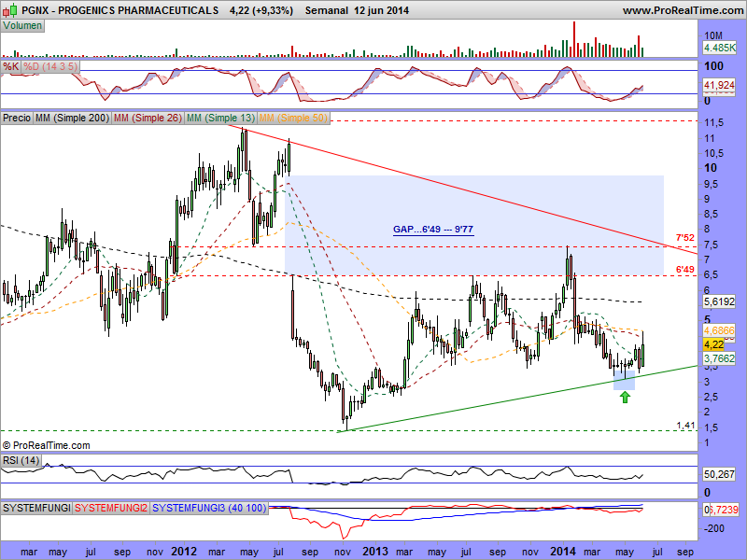The width and height of the screenshot is (747, 560).
Task: Click the 11,5 price axis label
Action: click(713, 123)
